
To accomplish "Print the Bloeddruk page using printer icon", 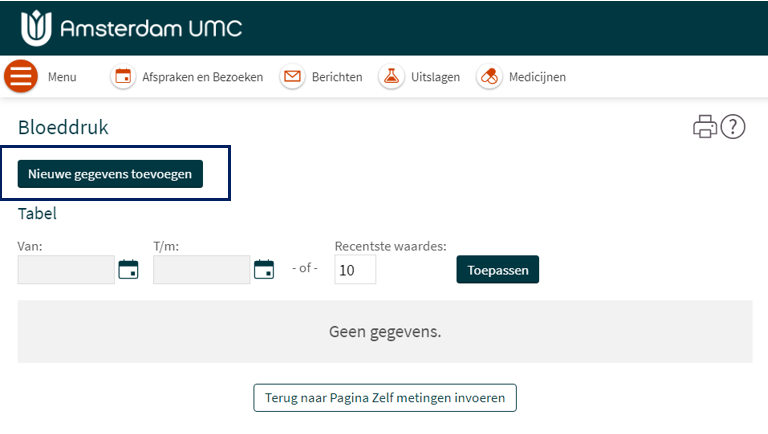I will click(x=705, y=127).
